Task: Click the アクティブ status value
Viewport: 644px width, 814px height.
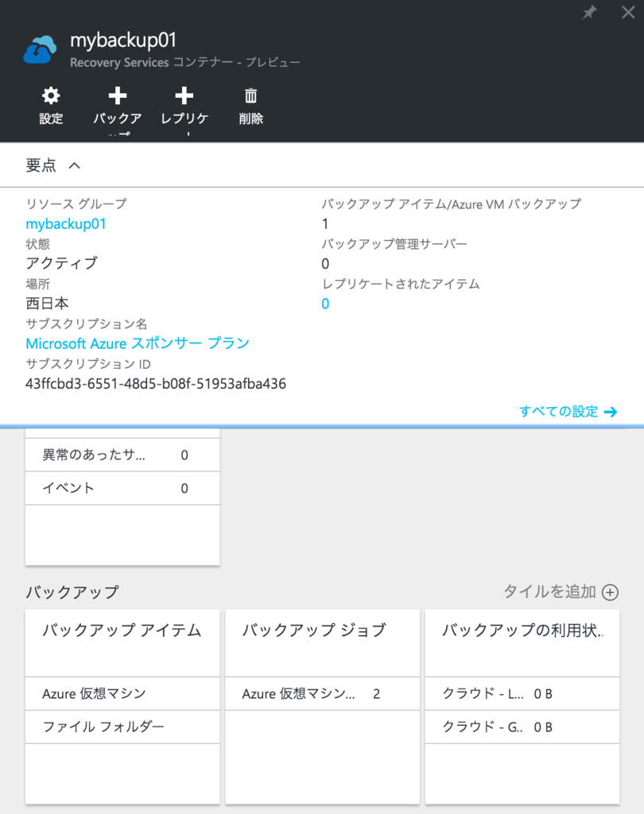Action: coord(62,263)
